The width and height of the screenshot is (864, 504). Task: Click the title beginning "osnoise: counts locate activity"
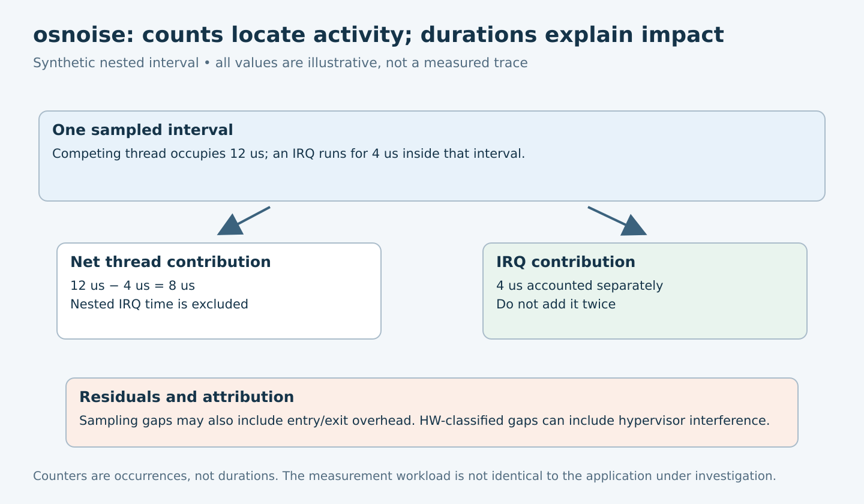click(378, 35)
